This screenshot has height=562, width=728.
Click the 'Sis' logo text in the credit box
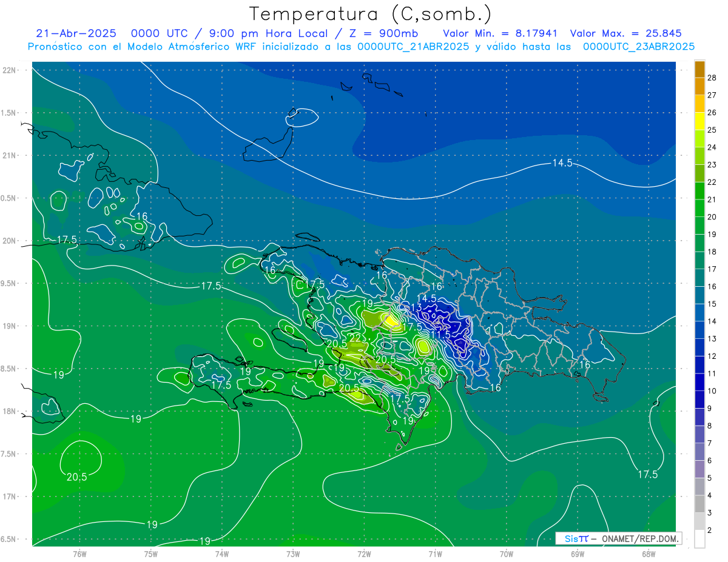click(x=571, y=538)
